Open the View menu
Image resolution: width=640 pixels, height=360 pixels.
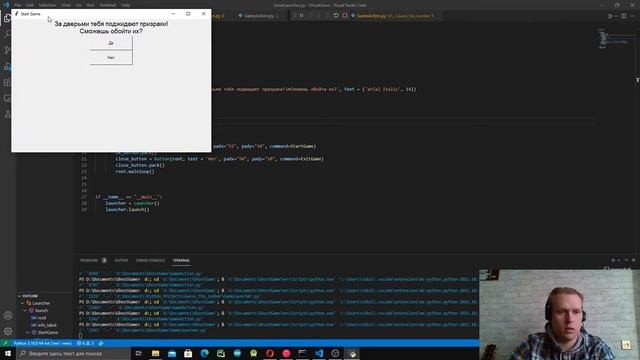click(x=66, y=5)
